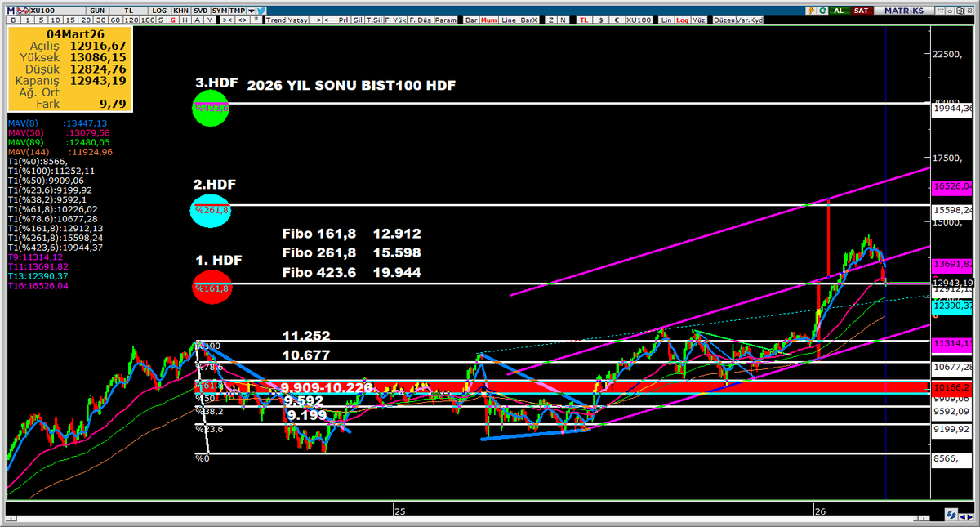Click the asterisk toolbar icon
Screen dimensions: 980x527
coord(256,20)
